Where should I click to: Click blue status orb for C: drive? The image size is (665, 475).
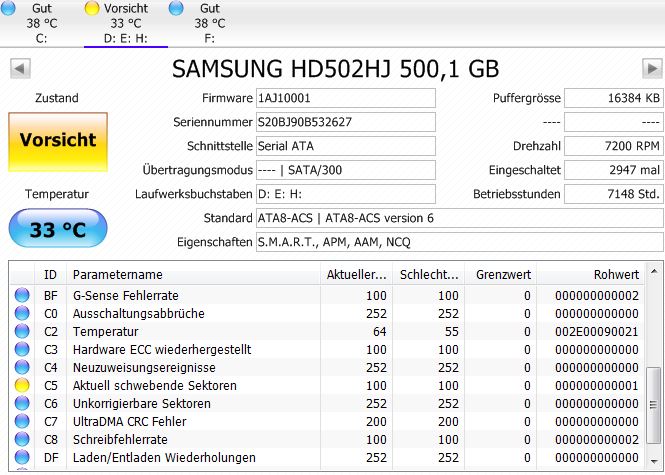[x=8, y=7]
